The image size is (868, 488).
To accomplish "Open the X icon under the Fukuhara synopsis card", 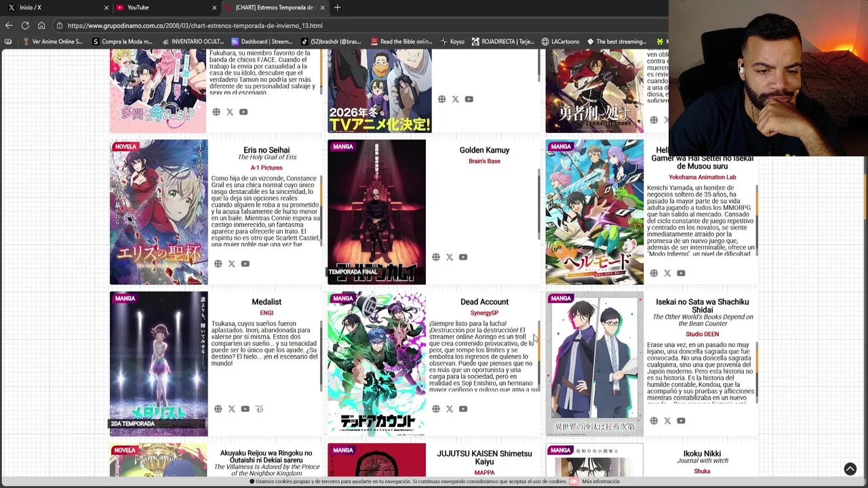I will point(230,112).
